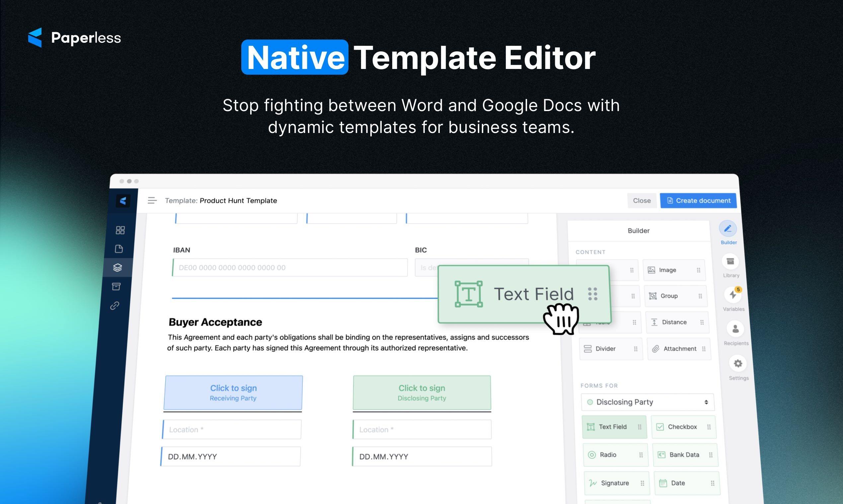Click the Create document button
This screenshot has width=843, height=504.
(699, 201)
